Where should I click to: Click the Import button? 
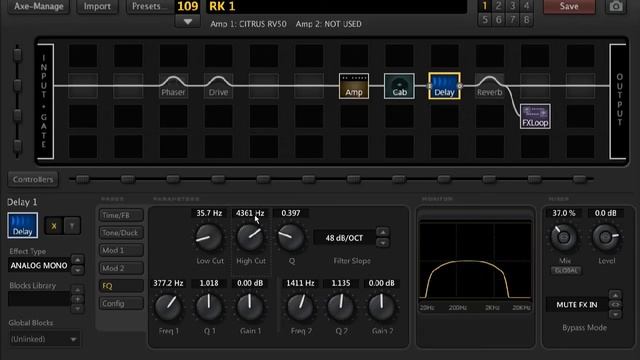pos(97,7)
